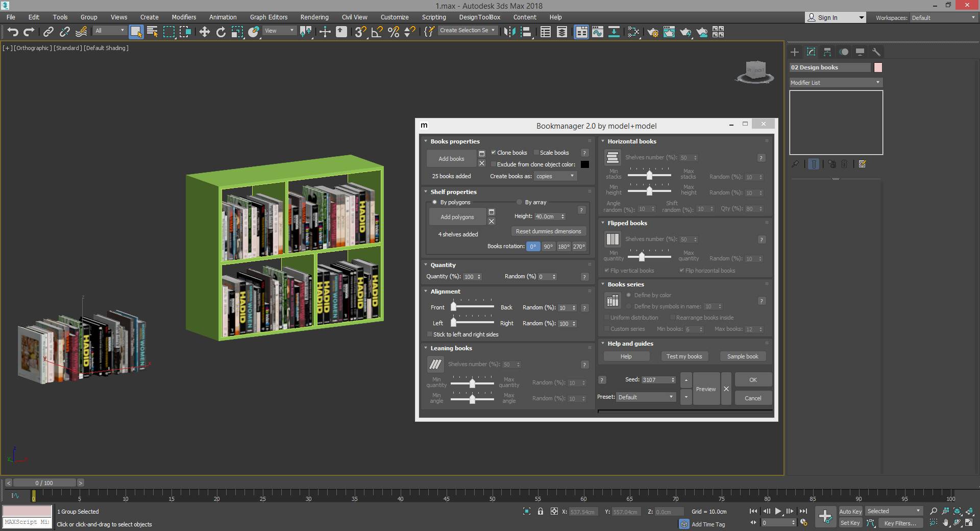This screenshot has height=531, width=980.
Task: Open the Graph Editors menu
Action: 268,17
